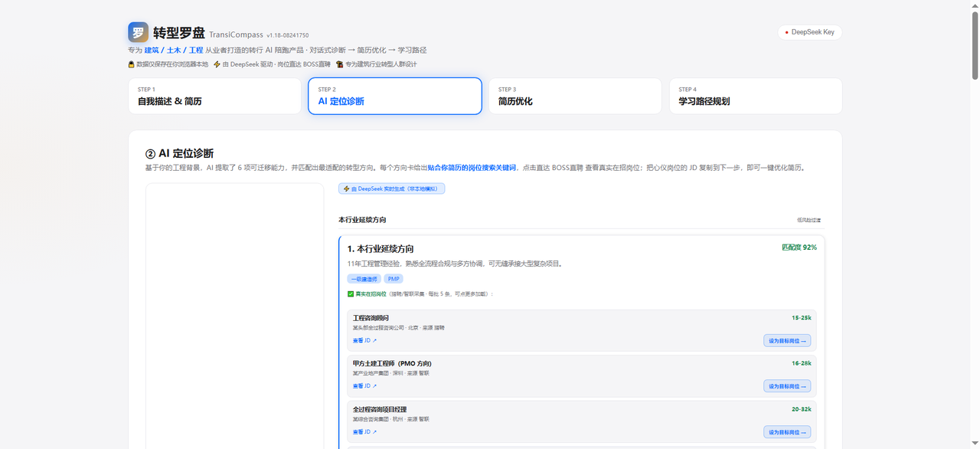Screen dimensions: 980x449
Task: Click the green checkbox beside 真实在招岗位
Action: coord(351,293)
